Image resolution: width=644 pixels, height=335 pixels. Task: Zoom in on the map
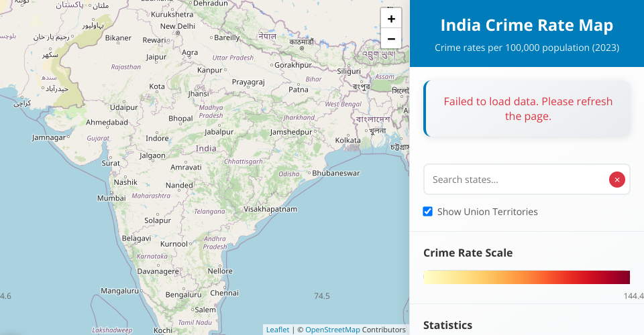point(391,19)
